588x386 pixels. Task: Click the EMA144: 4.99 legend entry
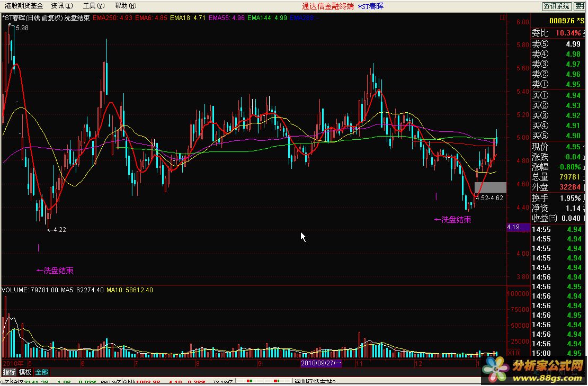[x=268, y=18]
